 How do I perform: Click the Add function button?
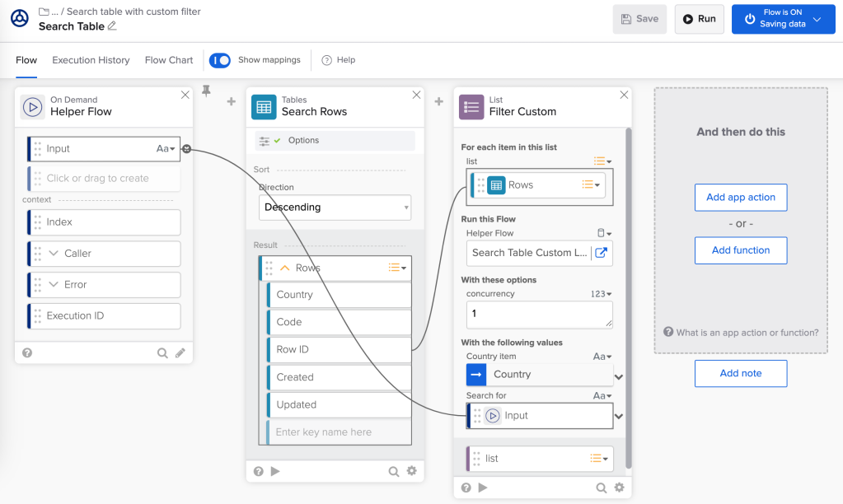[740, 250]
